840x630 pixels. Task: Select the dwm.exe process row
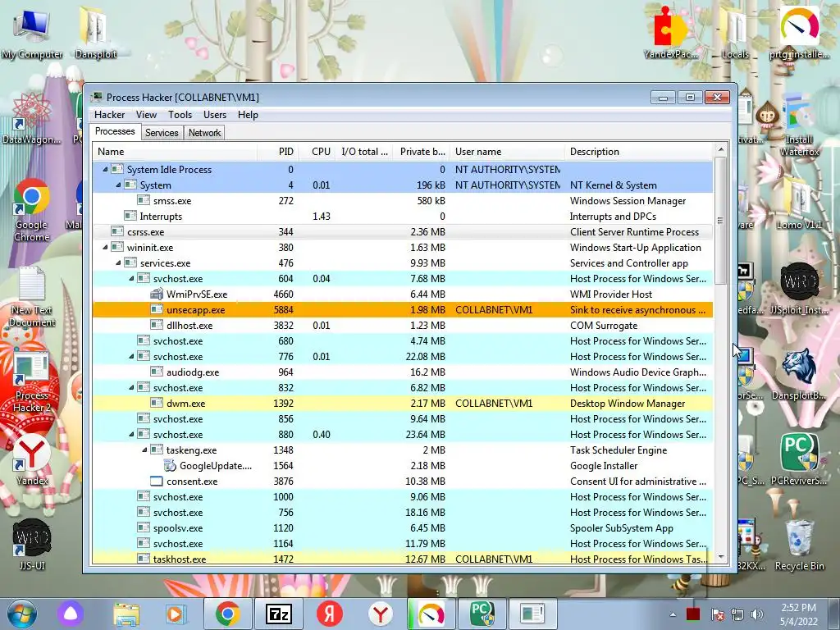pyautogui.click(x=403, y=404)
